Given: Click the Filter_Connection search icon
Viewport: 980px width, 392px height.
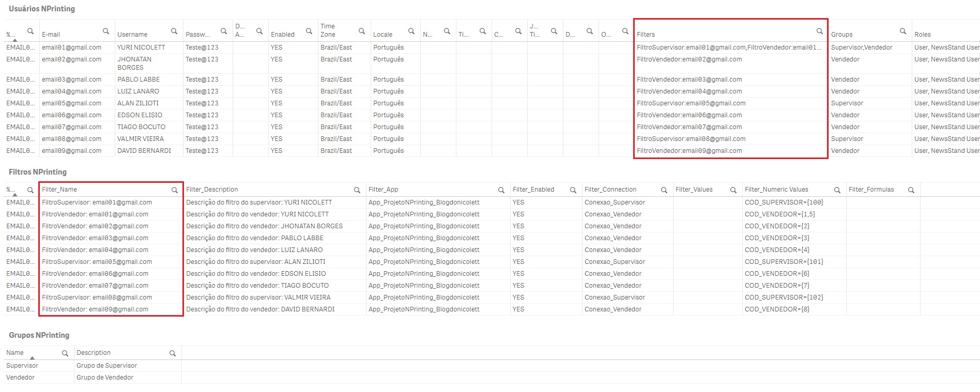Looking at the screenshot, I should [664, 190].
